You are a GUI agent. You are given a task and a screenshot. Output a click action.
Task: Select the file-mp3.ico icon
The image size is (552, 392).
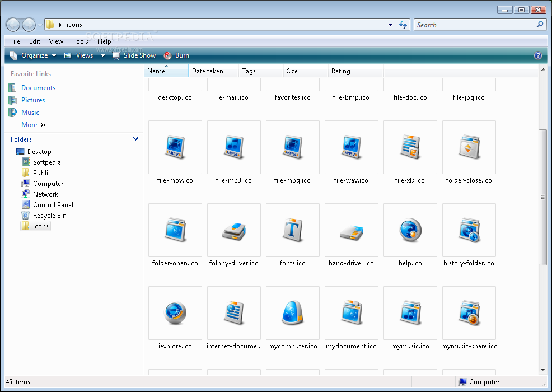click(234, 147)
